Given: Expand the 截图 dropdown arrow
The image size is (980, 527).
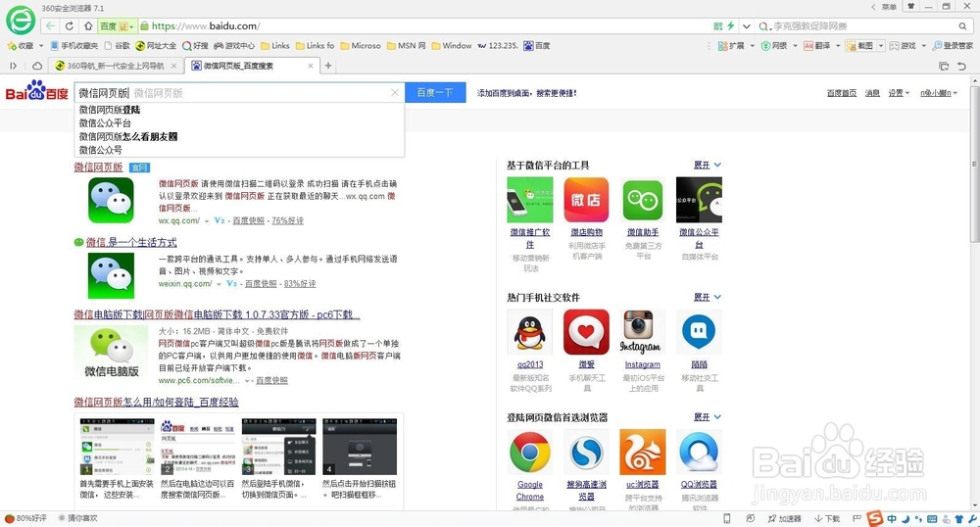Looking at the screenshot, I should click(x=881, y=46).
